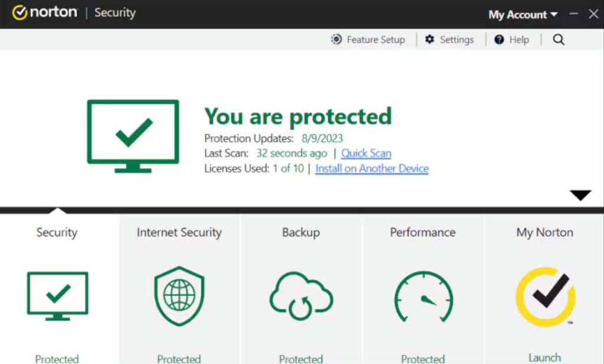
Task: Select the My Norton tab label
Action: (x=544, y=232)
